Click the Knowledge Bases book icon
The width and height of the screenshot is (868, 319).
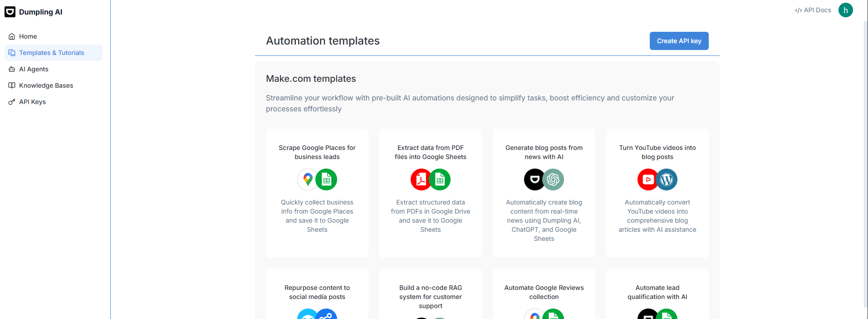[12, 85]
